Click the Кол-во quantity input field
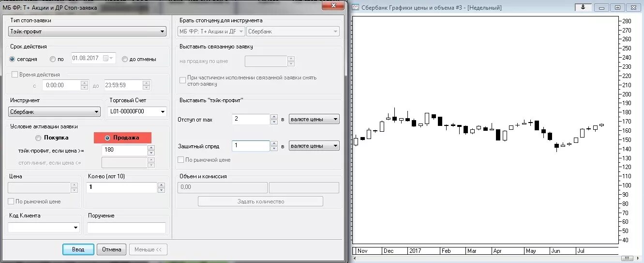Viewport: 644px width, 263px height. [x=121, y=187]
